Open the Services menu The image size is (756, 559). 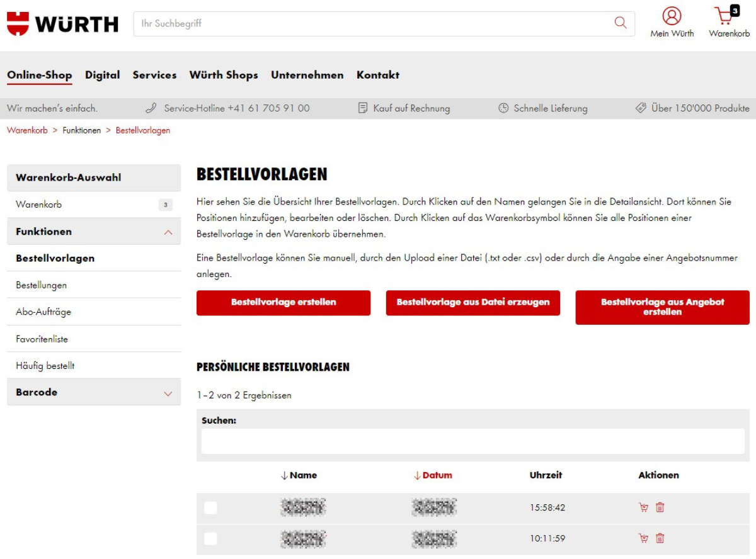(154, 75)
